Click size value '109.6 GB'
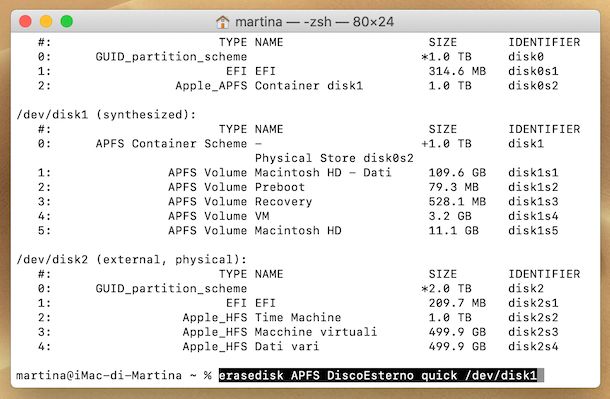 (x=457, y=172)
